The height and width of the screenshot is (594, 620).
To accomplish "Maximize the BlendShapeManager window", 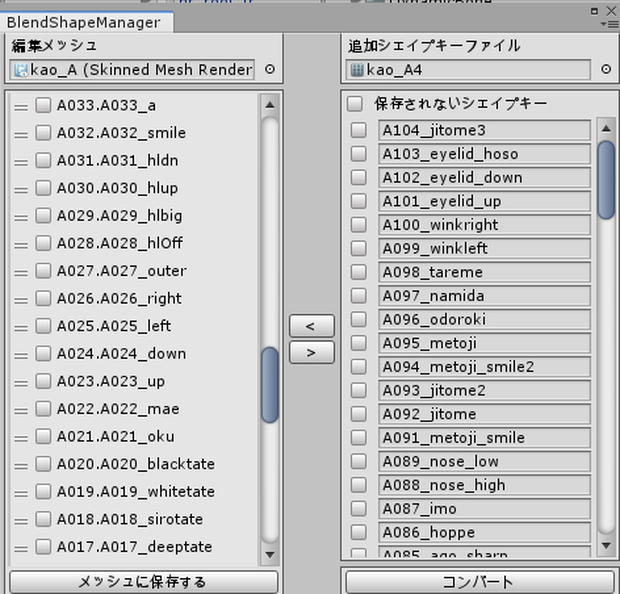I will pos(594,11).
